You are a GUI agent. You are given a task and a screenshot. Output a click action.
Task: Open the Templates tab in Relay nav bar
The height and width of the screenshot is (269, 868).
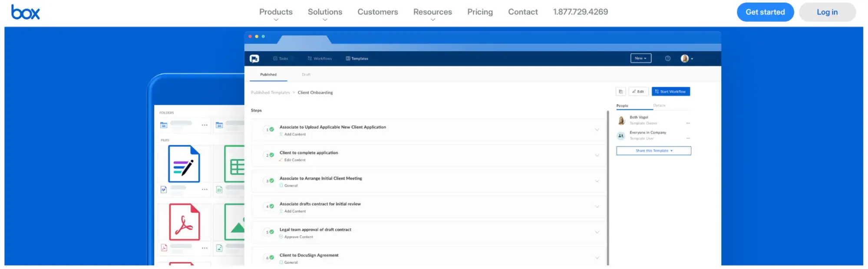[x=357, y=59]
